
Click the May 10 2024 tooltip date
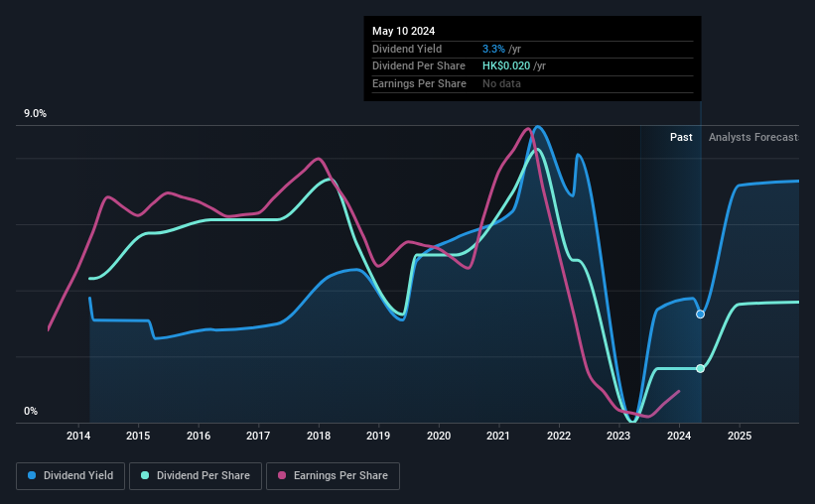pyautogui.click(x=403, y=31)
